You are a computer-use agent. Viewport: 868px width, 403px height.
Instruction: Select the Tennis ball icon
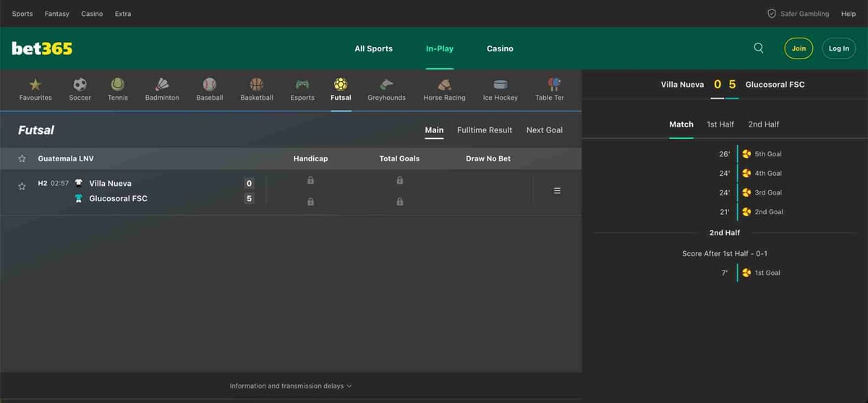pyautogui.click(x=118, y=84)
